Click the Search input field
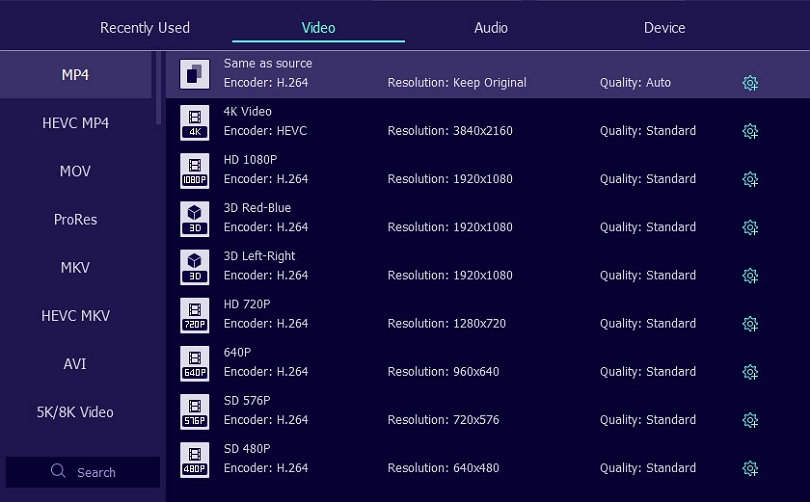Viewport: 810px width, 502px height. (83, 472)
